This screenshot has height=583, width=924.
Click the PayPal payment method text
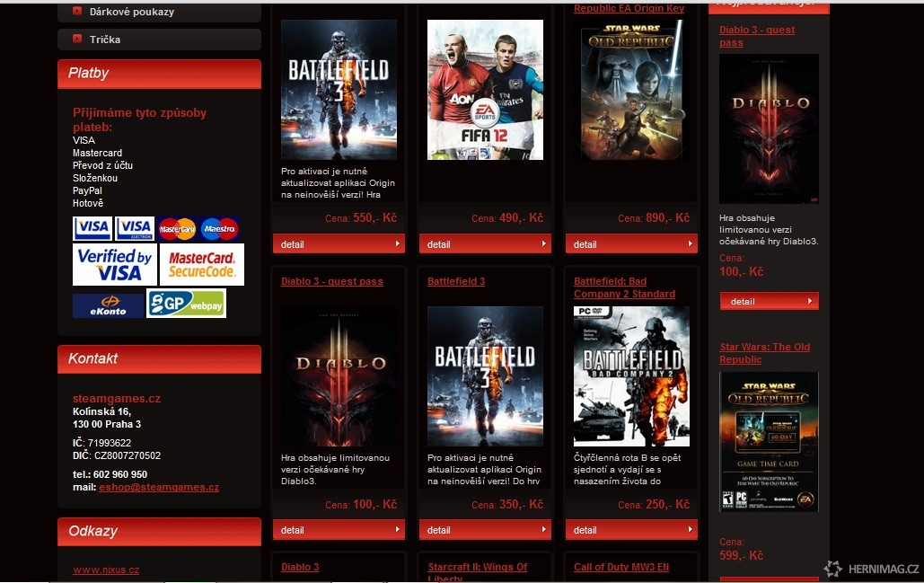click(x=87, y=190)
